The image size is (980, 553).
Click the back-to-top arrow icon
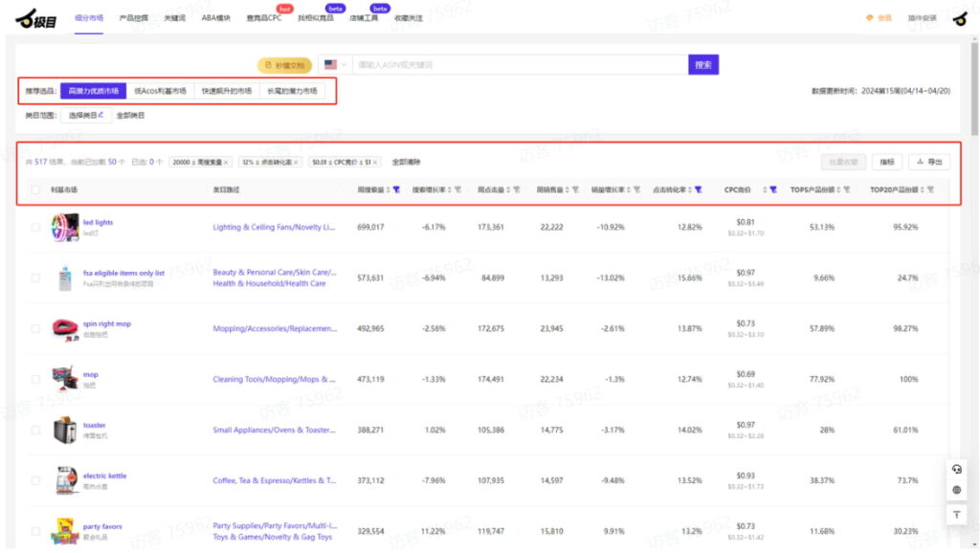coord(956,515)
